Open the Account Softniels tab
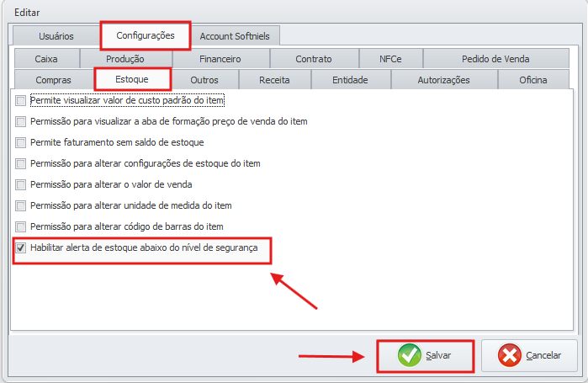The height and width of the screenshot is (383, 588). click(x=236, y=36)
